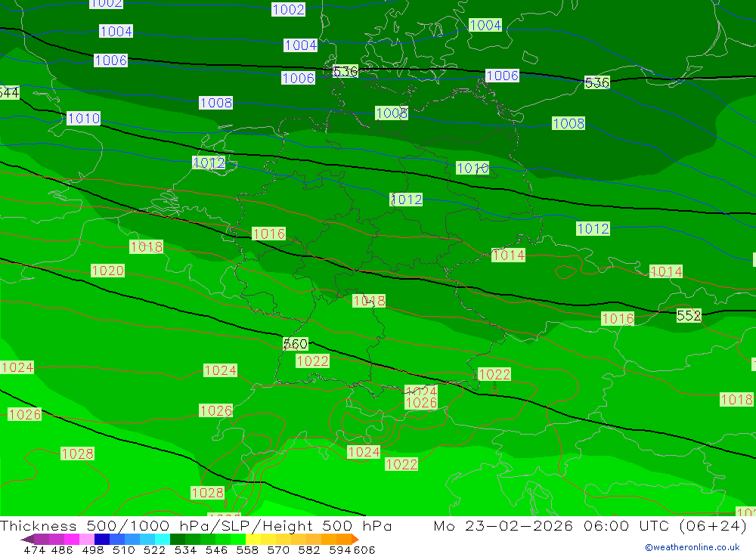
Task: Click blue 1010 label with white background
Action: point(83,118)
